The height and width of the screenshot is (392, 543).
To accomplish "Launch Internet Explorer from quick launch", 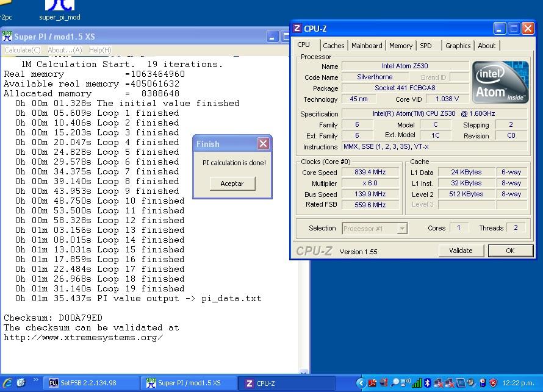I will 7,383.
